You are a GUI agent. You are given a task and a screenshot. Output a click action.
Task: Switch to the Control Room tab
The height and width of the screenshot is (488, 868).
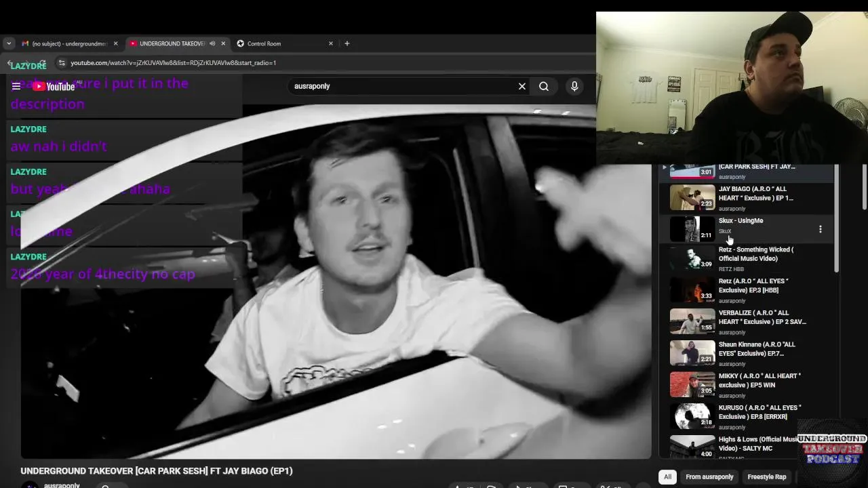285,43
